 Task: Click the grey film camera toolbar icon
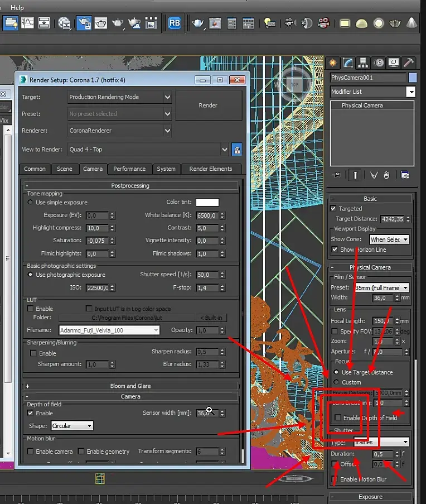[290, 23]
